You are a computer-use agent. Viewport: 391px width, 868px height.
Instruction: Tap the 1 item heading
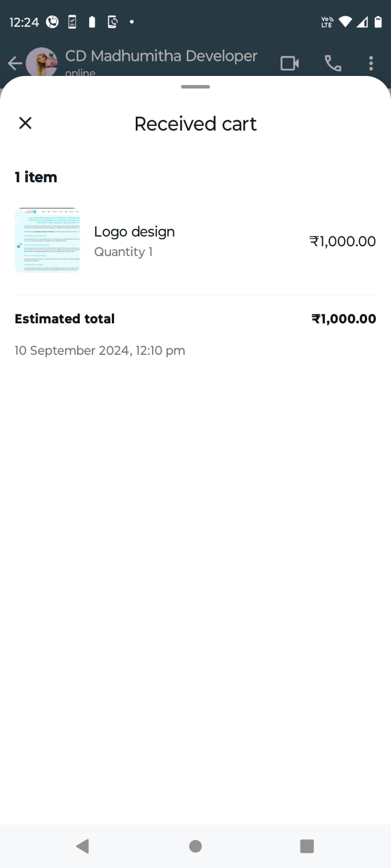tap(36, 177)
